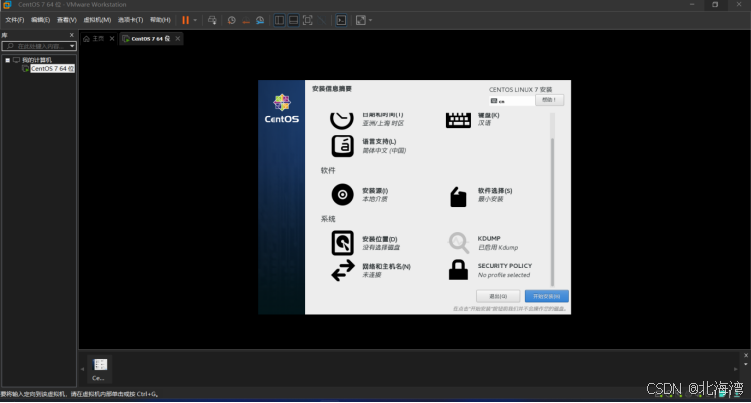This screenshot has width=751, height=403.
Task: Click the stretch guest display icon
Action: click(361, 20)
